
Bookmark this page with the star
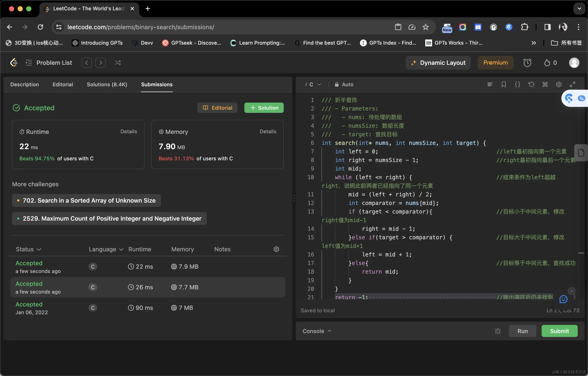click(x=426, y=27)
